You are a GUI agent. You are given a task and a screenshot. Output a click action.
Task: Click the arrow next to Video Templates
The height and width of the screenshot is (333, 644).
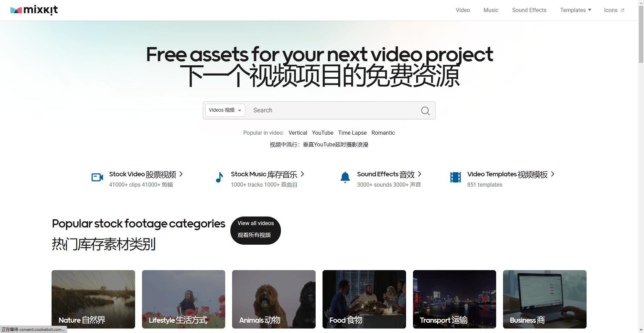pos(553,174)
